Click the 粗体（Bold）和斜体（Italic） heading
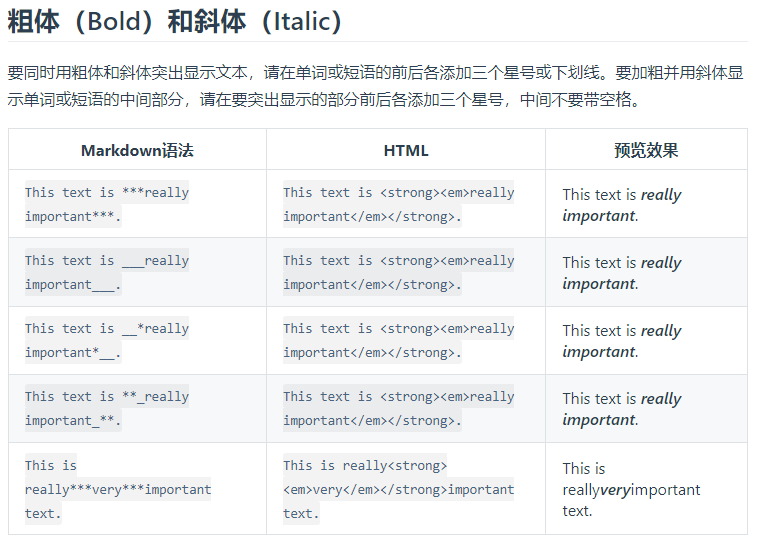Image resolution: width=757 pixels, height=541 pixels. click(x=175, y=22)
